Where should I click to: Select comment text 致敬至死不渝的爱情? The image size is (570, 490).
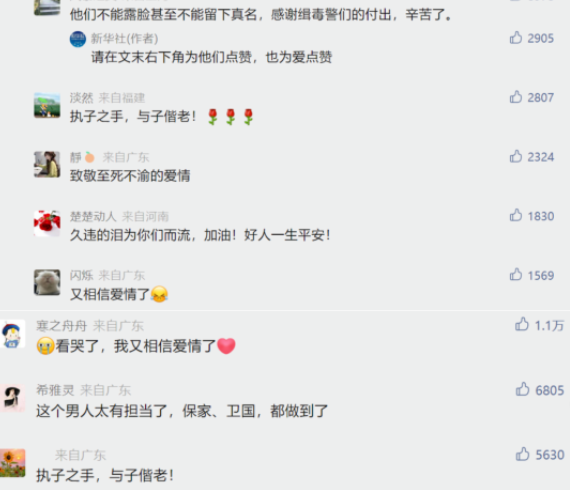[130, 176]
